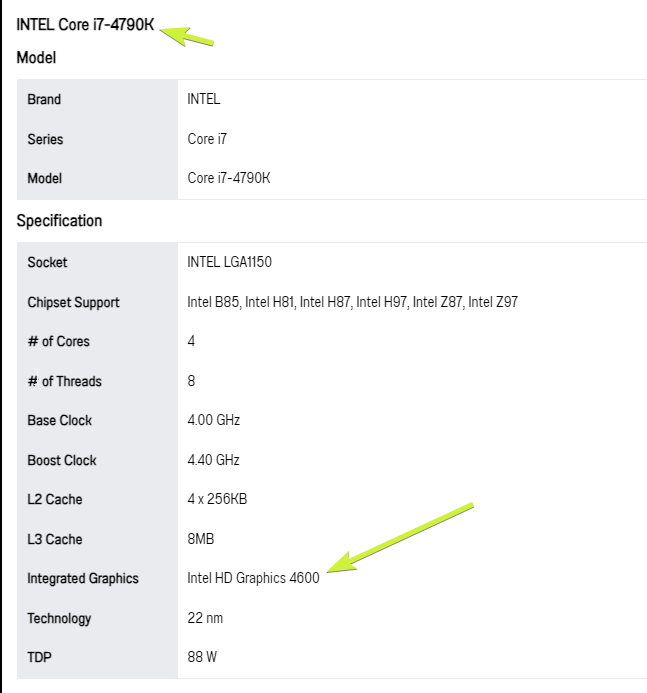The width and height of the screenshot is (647, 693).
Task: Click the INTEL LGA1150 socket value
Action: click(229, 262)
